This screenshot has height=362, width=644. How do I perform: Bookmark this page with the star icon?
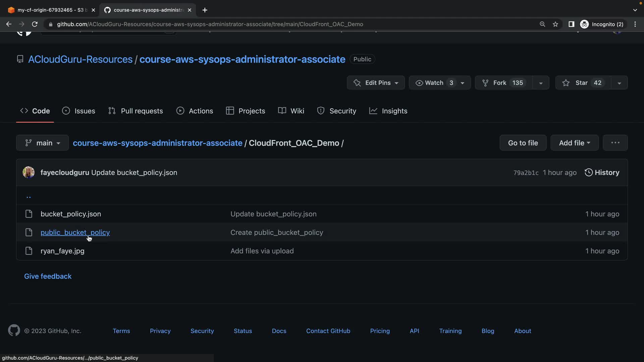(555, 24)
